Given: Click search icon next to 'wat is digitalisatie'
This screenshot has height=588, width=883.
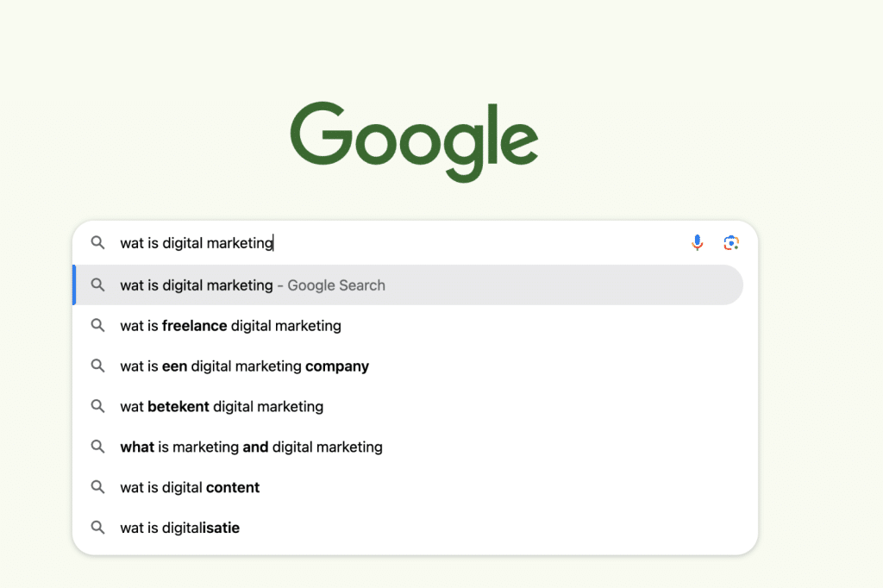Looking at the screenshot, I should (98, 528).
